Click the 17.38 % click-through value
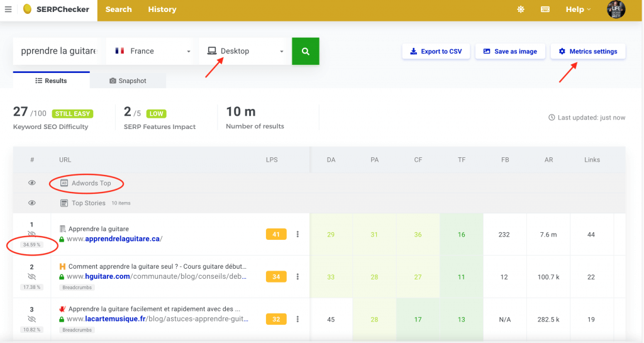The width and height of the screenshot is (644, 343). coord(31,287)
